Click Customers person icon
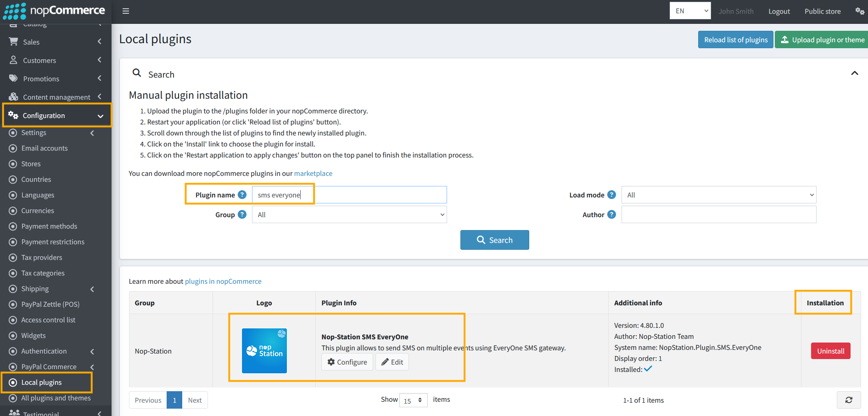 coord(13,60)
